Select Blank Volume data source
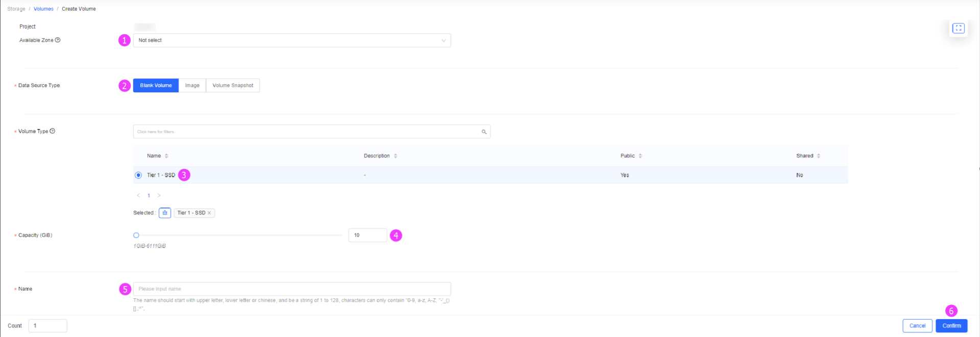Viewport: 980px width, 337px height. [x=156, y=85]
